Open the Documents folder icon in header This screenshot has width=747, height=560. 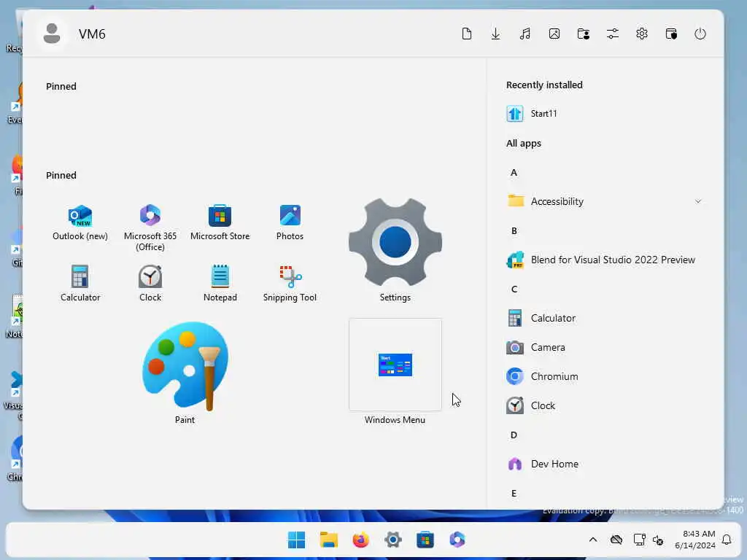pyautogui.click(x=467, y=34)
